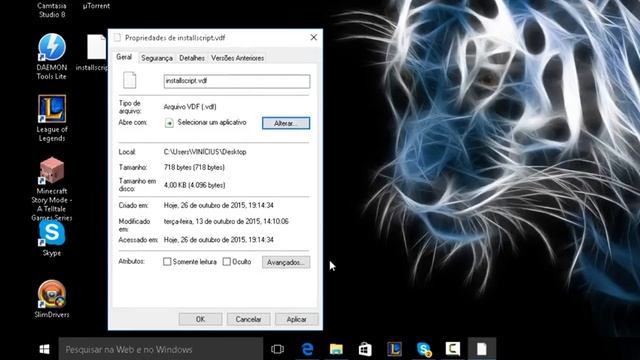Click the 4,00 KB size on disk value
Image resolution: width=640 pixels, height=360 pixels.
194,185
